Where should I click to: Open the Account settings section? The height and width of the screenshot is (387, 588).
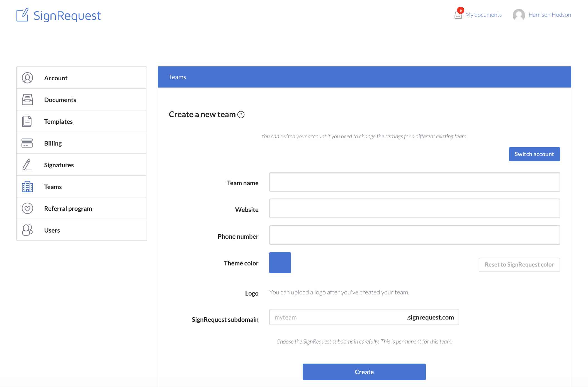coord(82,78)
